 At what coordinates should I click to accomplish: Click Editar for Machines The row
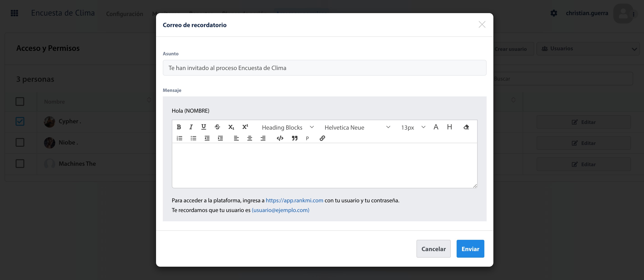click(x=584, y=164)
